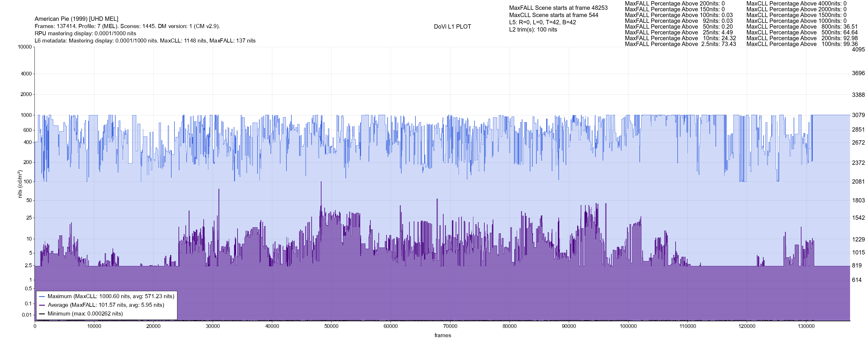Click the 1000 nits label on the left axis

click(x=26, y=115)
